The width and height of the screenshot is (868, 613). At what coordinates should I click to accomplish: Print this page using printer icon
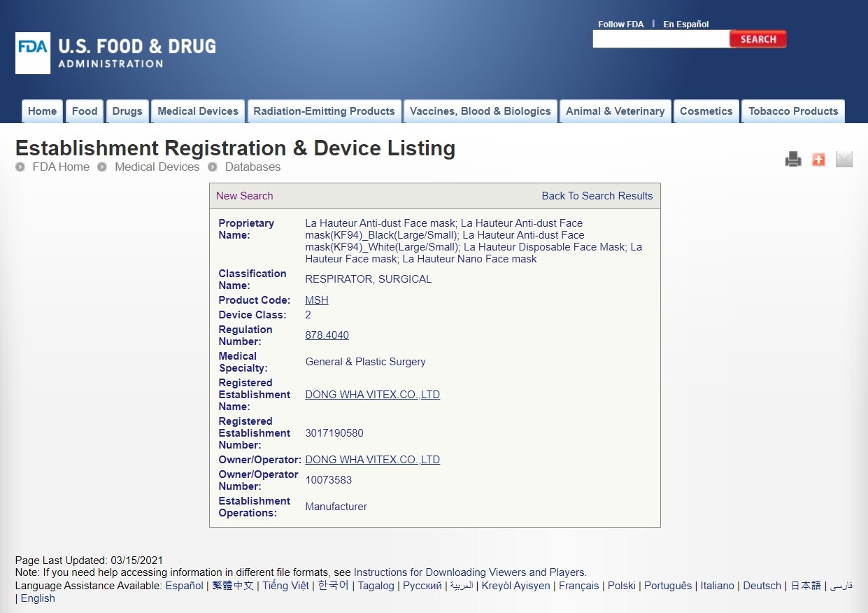[x=792, y=160]
